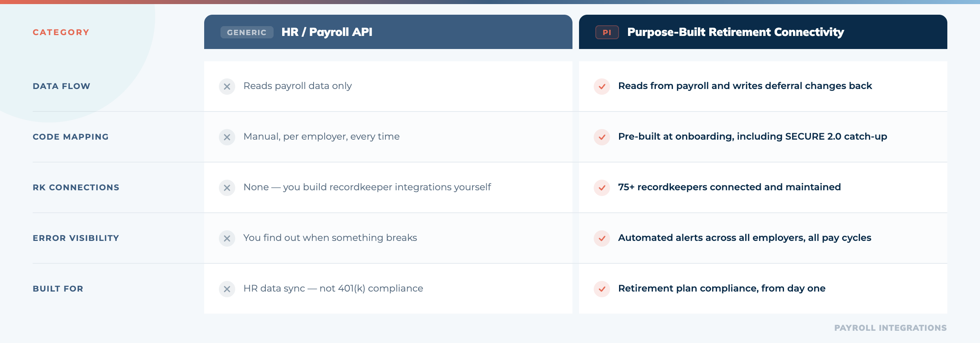The image size is (980, 343).
Task: Click the X icon beside Manual, per employer
Action: [x=227, y=137]
